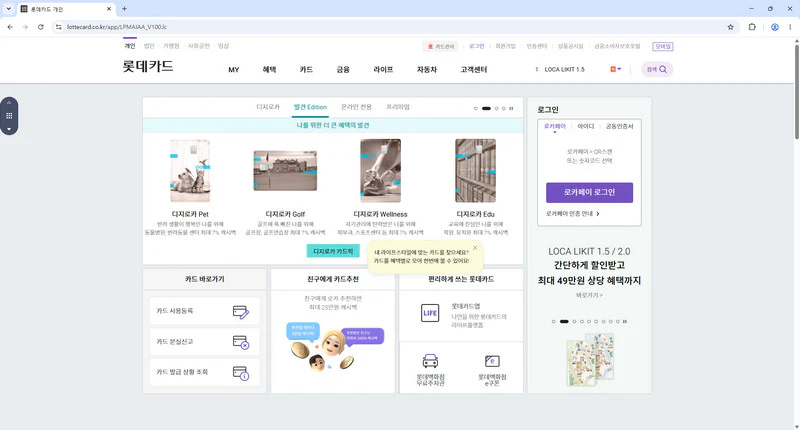Switch to the 디지로카 tab

[x=268, y=107]
